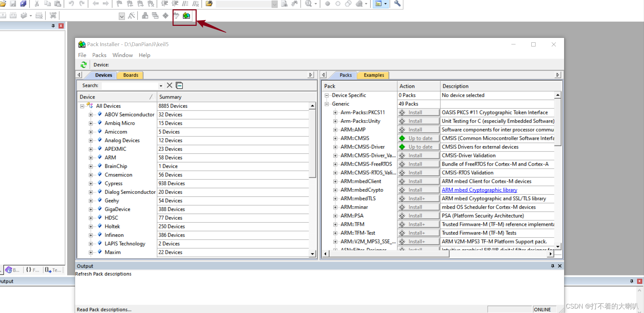The width and height of the screenshot is (644, 313).
Task: Click the green Refresh packs icon
Action: pyautogui.click(x=84, y=65)
